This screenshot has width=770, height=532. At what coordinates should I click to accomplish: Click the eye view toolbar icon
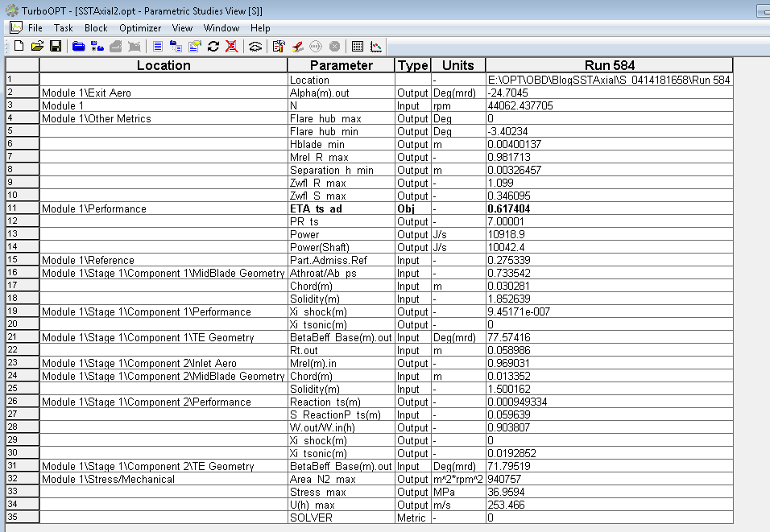(x=255, y=47)
